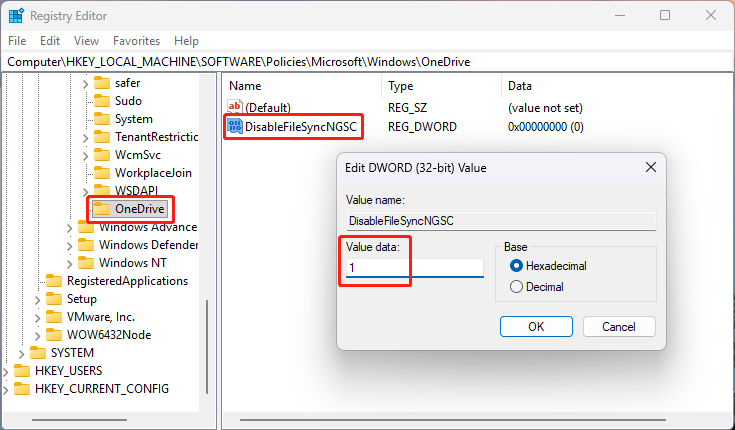Click the HKEY_CURRENT_CONFIG folder icon

click(22, 389)
